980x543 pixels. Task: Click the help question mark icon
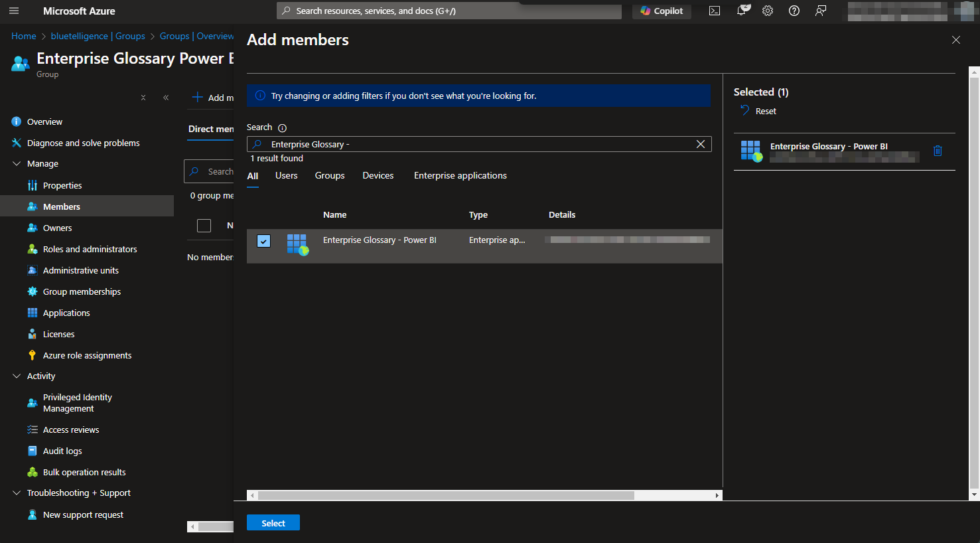(x=794, y=11)
